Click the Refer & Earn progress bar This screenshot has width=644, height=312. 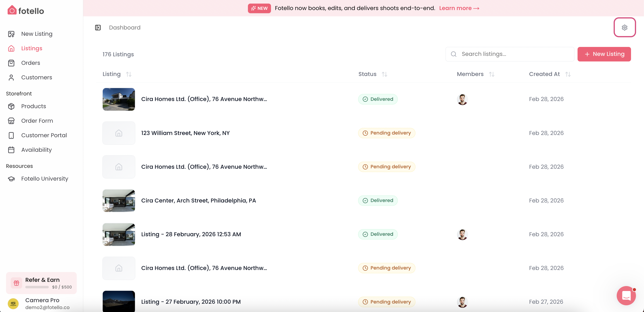(37, 287)
